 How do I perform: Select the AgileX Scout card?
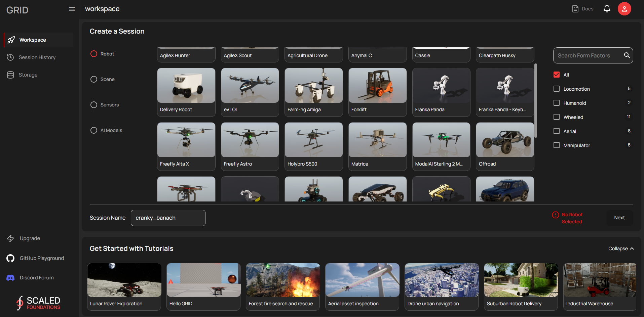click(250, 55)
